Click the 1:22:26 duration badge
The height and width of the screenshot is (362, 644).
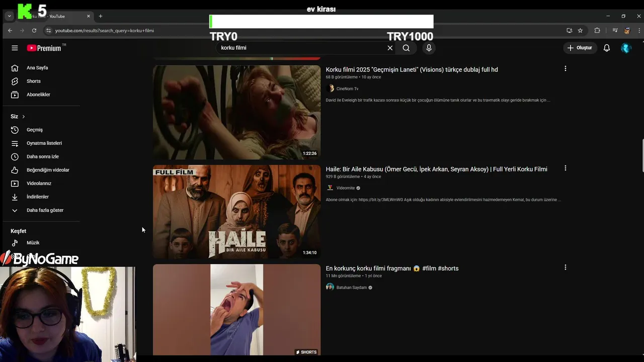click(x=309, y=153)
